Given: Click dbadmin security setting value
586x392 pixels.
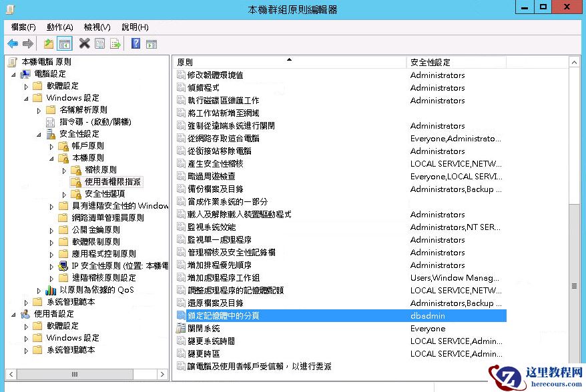Looking at the screenshot, I should coord(428,316).
